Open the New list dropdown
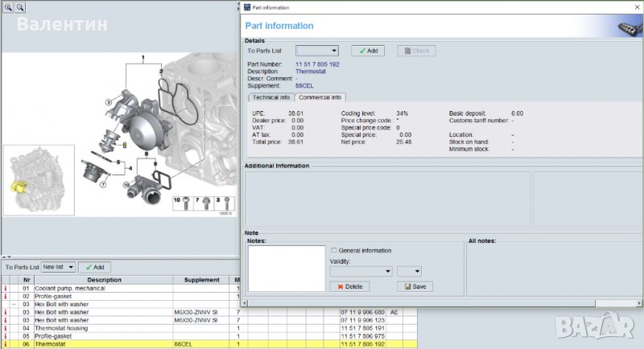Viewport: 644px width, 349px height. (x=59, y=267)
